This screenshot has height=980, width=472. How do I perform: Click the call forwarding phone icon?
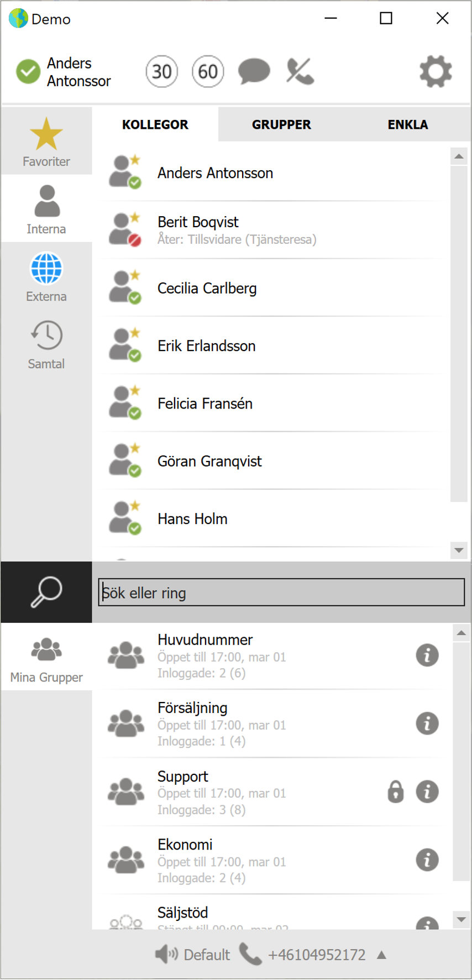(x=300, y=71)
